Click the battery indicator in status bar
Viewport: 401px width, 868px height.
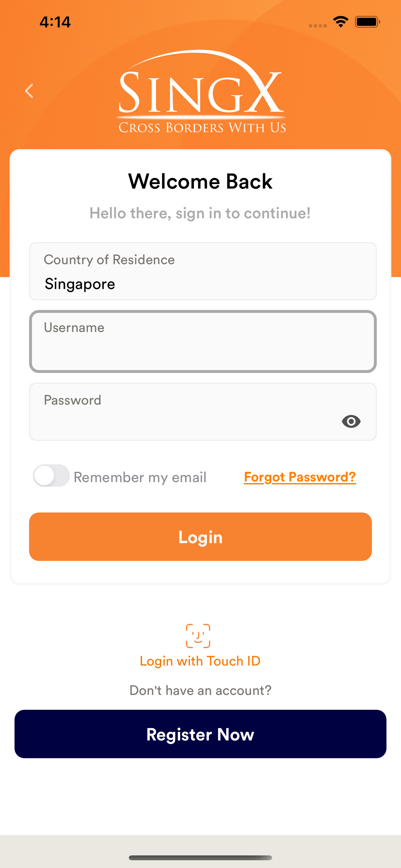coord(367,22)
